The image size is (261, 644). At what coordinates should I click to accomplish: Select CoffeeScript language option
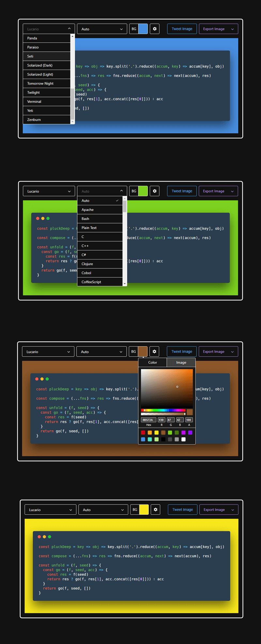tap(100, 282)
